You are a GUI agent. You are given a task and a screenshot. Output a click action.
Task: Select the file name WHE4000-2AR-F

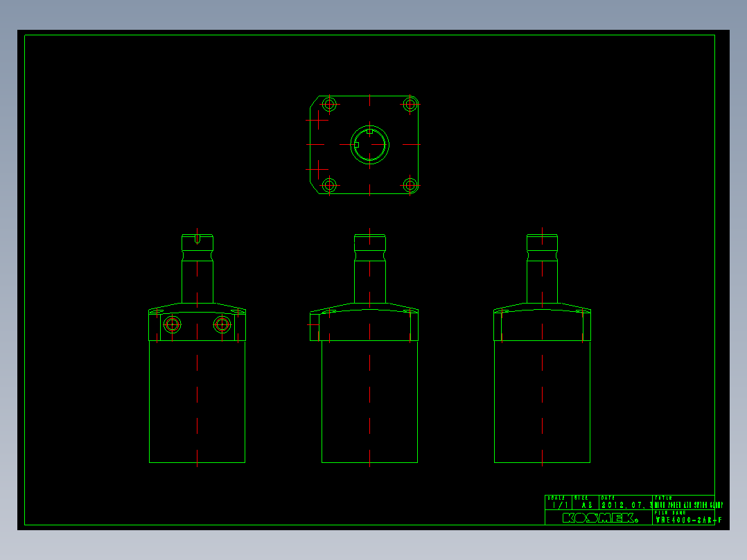689,520
